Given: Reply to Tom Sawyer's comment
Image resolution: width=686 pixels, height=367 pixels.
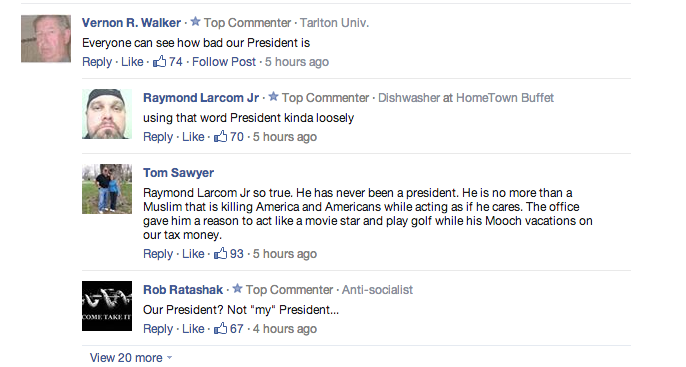Looking at the screenshot, I should click(x=158, y=254).
